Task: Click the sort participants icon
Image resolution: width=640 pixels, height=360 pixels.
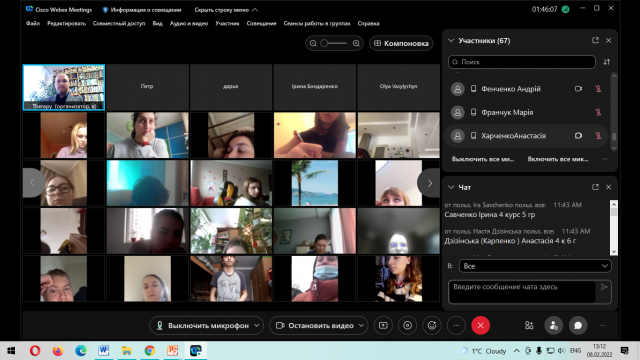Action: 607,62
